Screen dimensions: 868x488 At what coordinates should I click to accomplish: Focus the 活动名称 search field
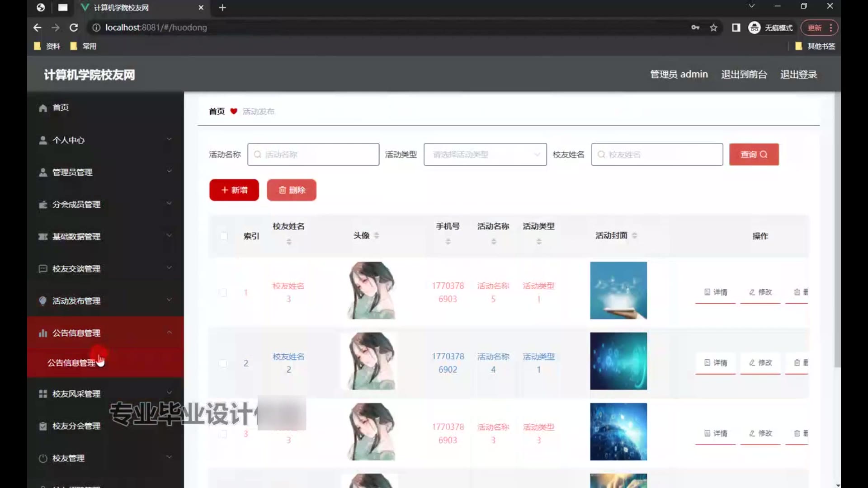(313, 155)
